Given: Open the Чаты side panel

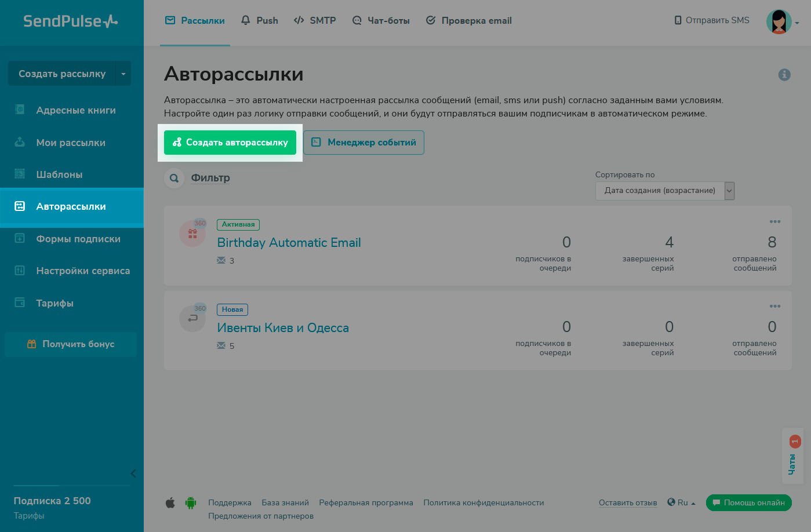Looking at the screenshot, I should (x=792, y=456).
